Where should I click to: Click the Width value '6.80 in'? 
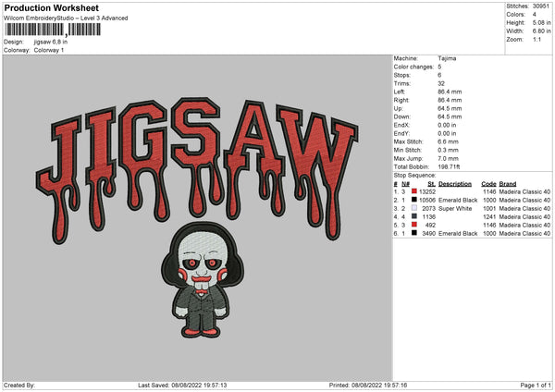541,31
